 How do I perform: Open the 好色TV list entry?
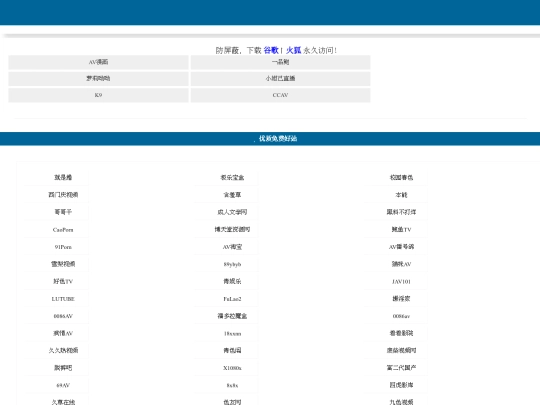pyautogui.click(x=63, y=281)
